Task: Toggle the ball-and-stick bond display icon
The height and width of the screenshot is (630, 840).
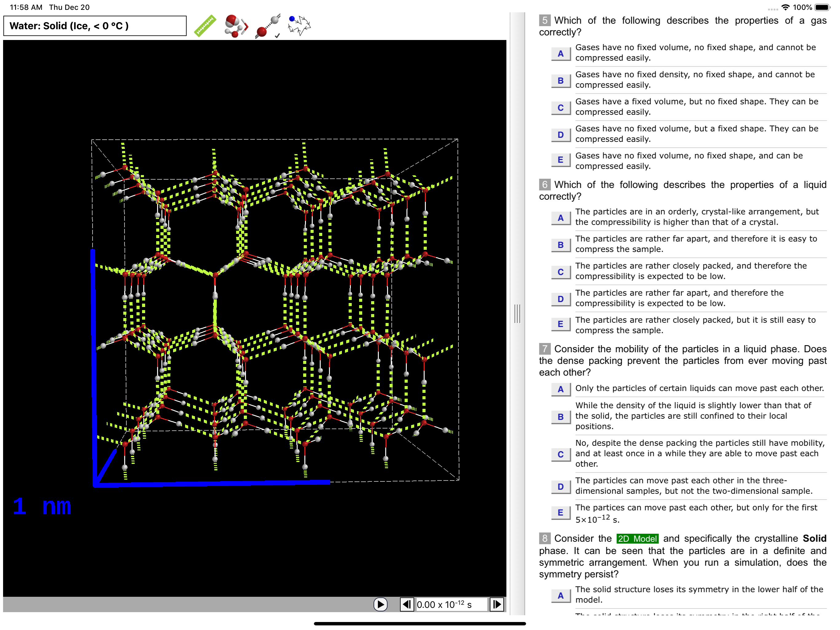Action: (x=268, y=26)
